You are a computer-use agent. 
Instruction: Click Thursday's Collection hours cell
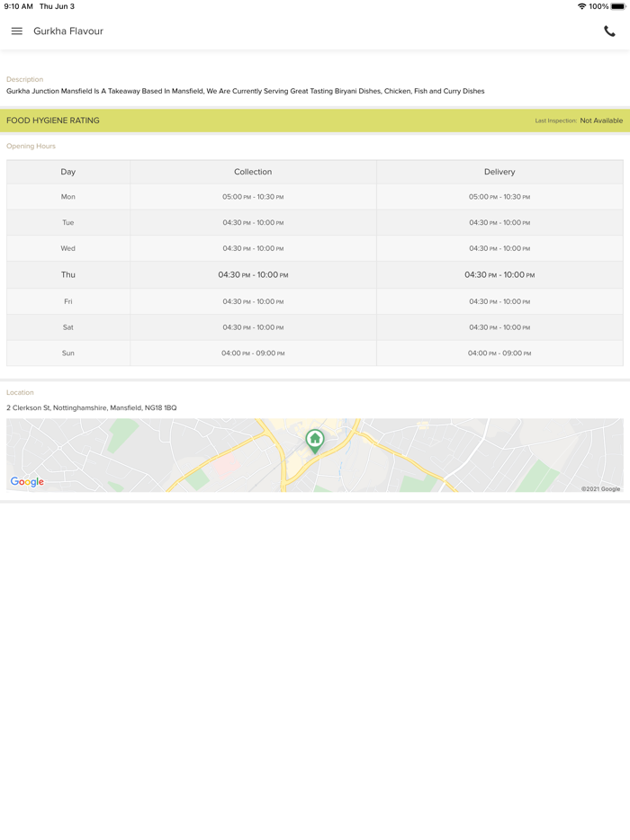253,275
